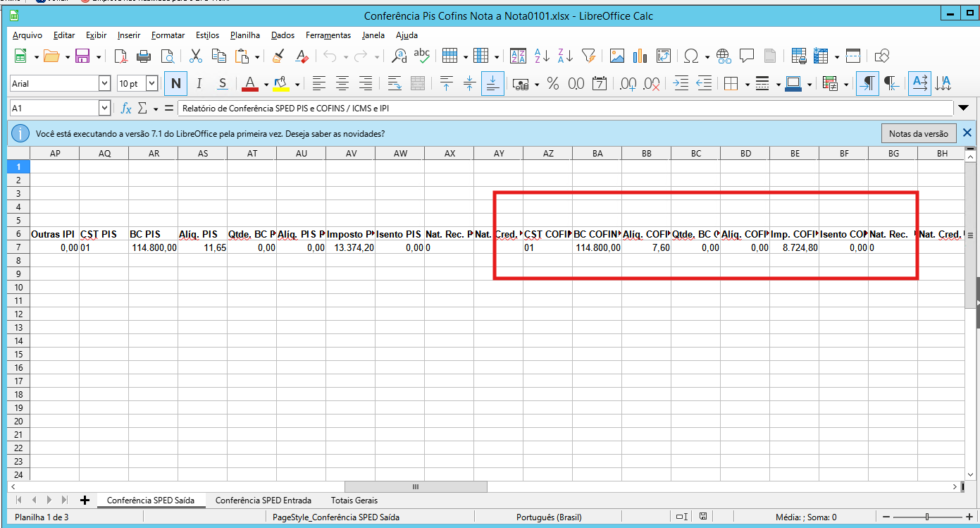The width and height of the screenshot is (980, 528).
Task: Insert a comment using the speech bubble icon
Action: point(747,56)
